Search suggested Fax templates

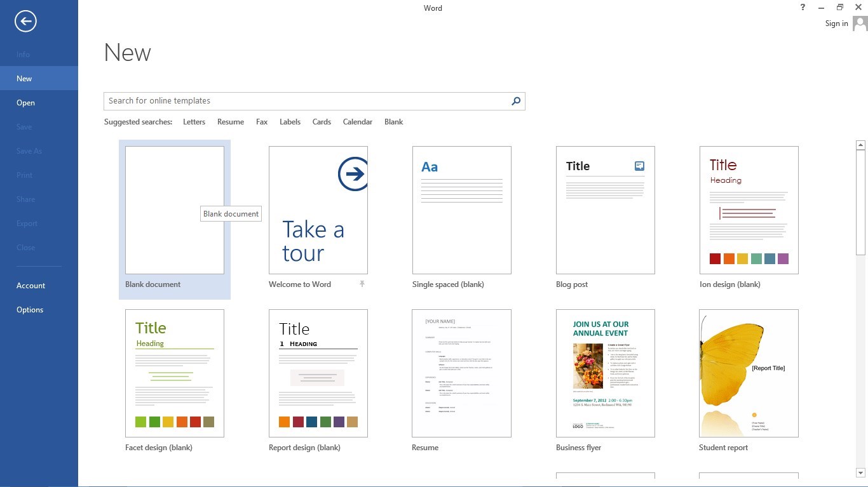tap(262, 122)
